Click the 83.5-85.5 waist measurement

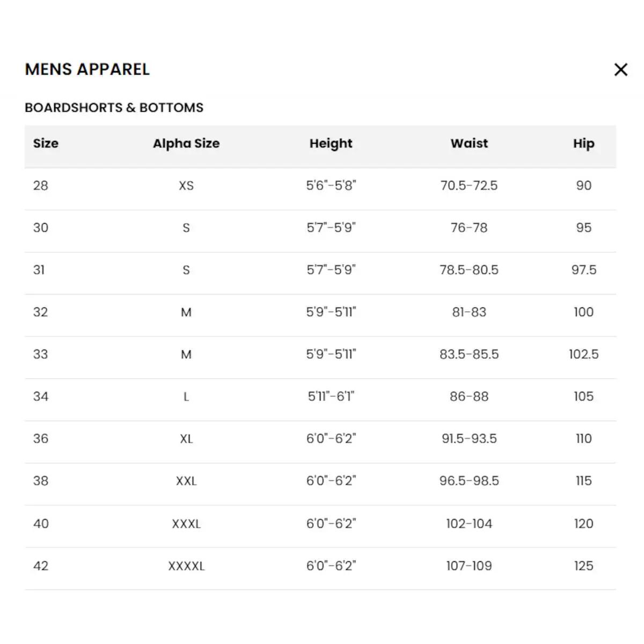pos(469,354)
